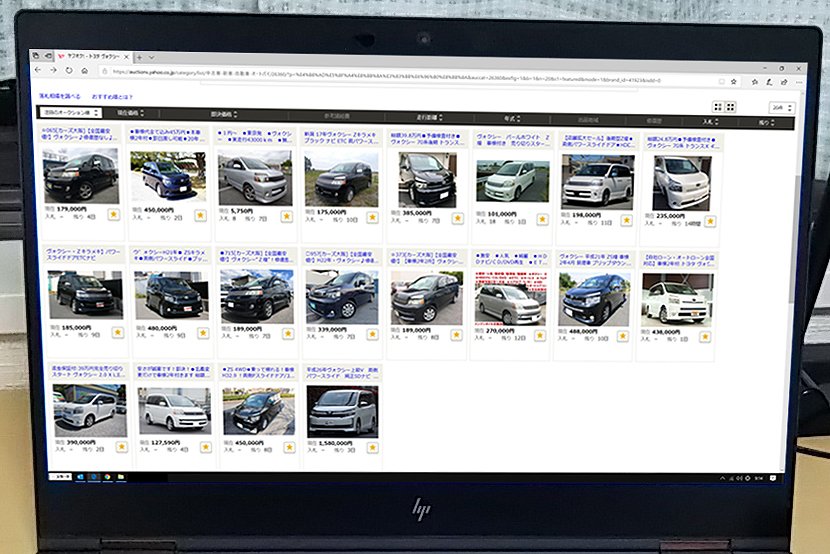Viewport: 830px width, 554px height.
Task: Star the 450,000円 blue van listing
Action: pyautogui.click(x=201, y=214)
